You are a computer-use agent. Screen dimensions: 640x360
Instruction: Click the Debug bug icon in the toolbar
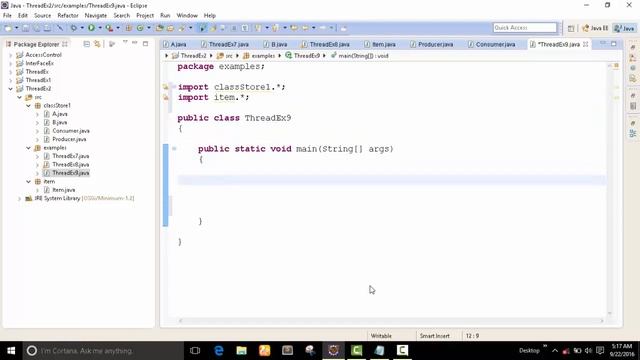point(73,28)
